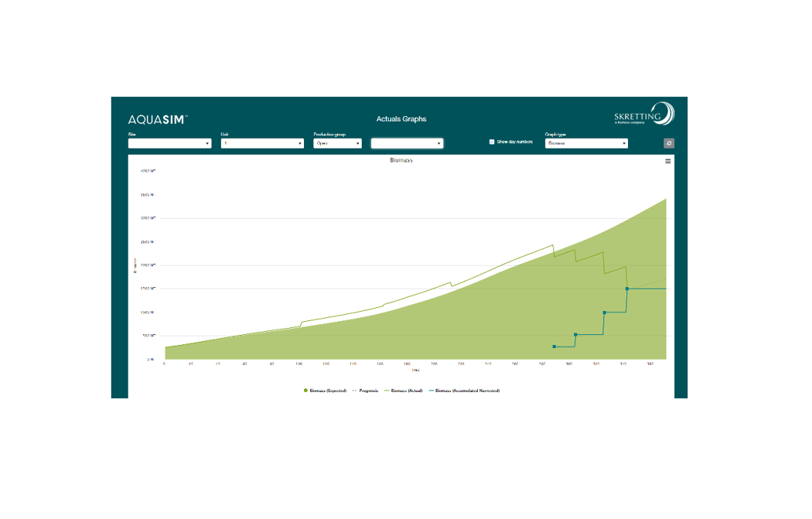
Task: Expand the Unit dropdown
Action: point(262,143)
